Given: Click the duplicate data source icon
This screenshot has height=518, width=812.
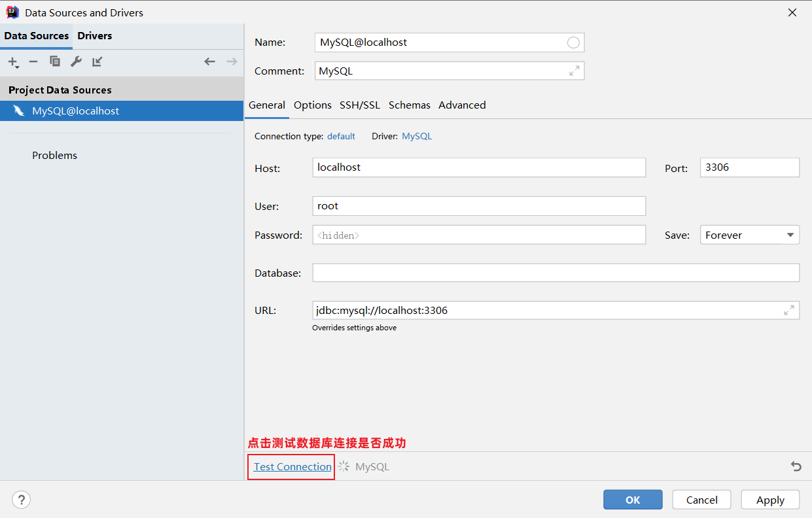Looking at the screenshot, I should click(x=55, y=61).
